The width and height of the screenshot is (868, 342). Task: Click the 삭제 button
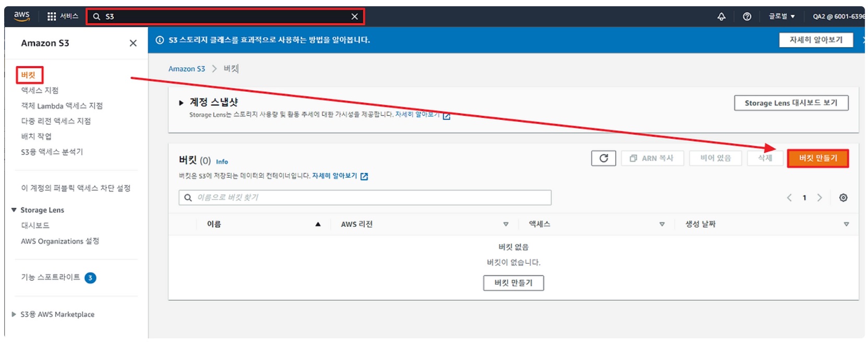click(x=765, y=158)
